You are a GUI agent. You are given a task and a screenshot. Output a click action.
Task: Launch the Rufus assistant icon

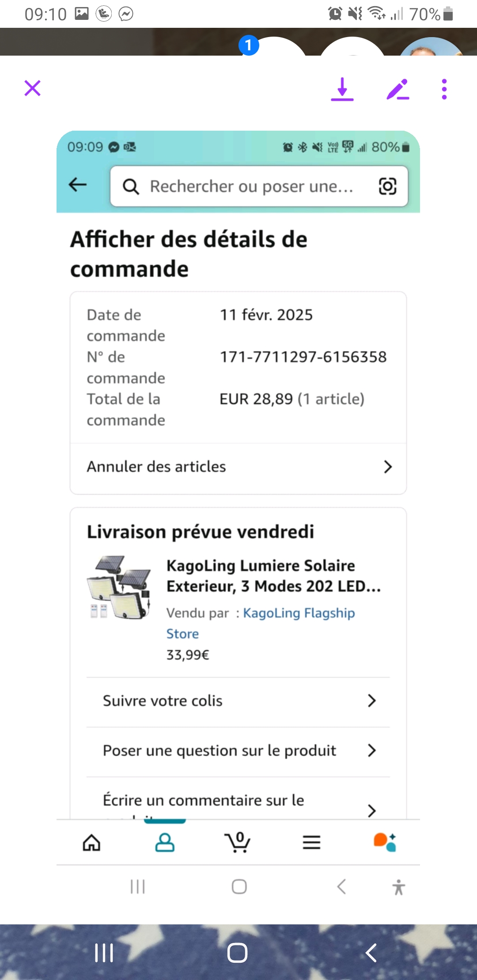tap(385, 843)
